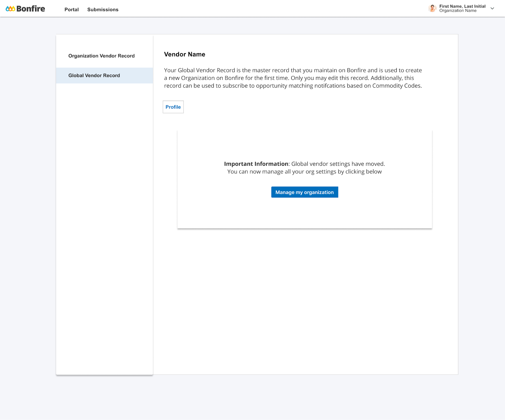505x420 pixels.
Task: Click the Organization Name text in header
Action: click(458, 11)
